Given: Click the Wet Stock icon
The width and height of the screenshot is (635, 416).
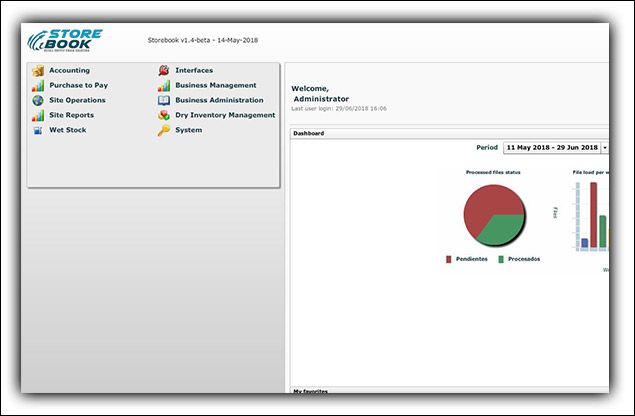Looking at the screenshot, I should click(x=38, y=130).
